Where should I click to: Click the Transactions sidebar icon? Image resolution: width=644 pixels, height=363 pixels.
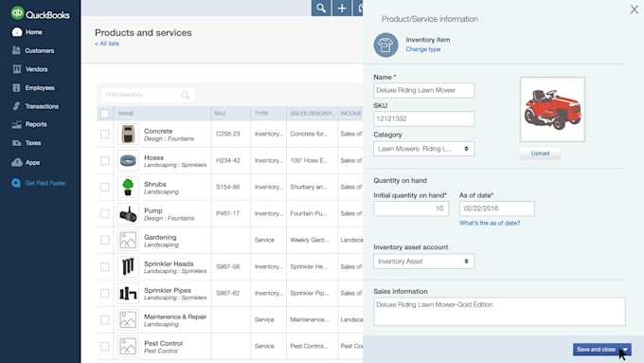point(16,106)
